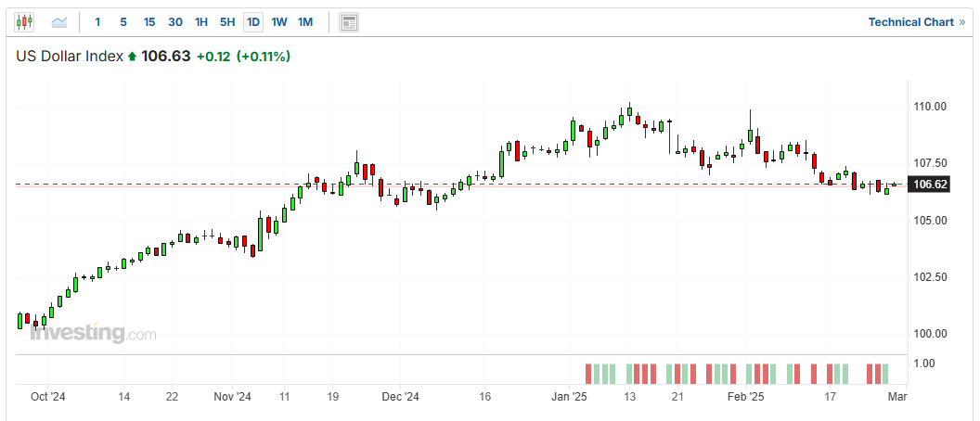Click the date label 13 in January
Viewport: 980px width, 421px height.
click(x=630, y=397)
